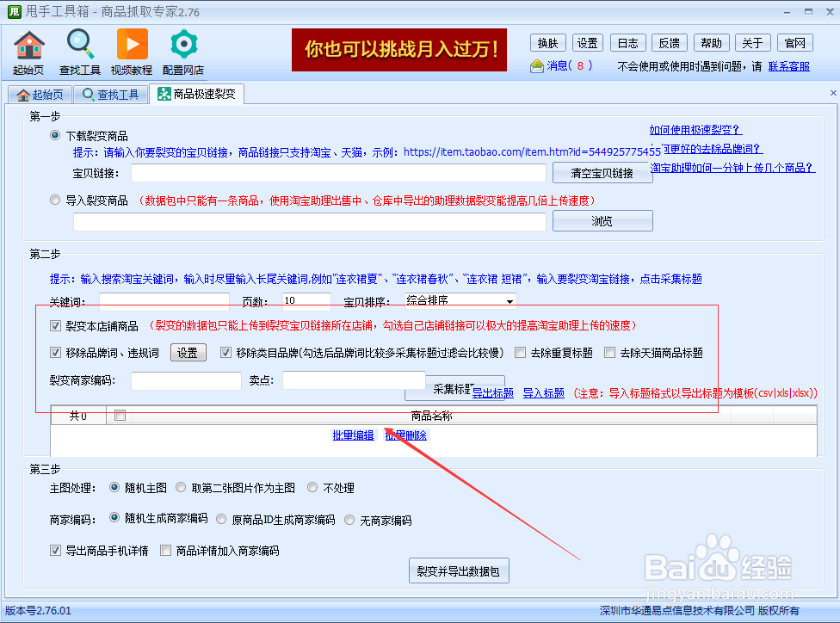Open the 日志 button
The image size is (840, 623).
click(x=628, y=43)
